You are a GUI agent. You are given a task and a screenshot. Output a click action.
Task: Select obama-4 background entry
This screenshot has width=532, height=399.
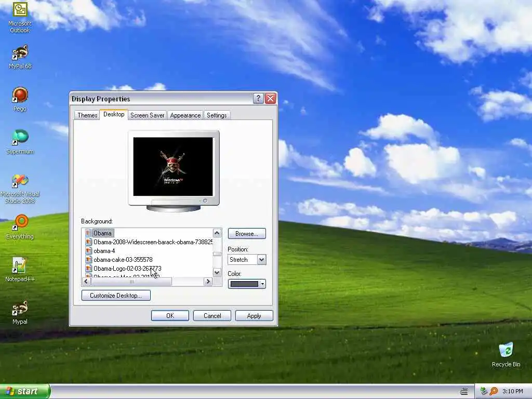(x=104, y=251)
